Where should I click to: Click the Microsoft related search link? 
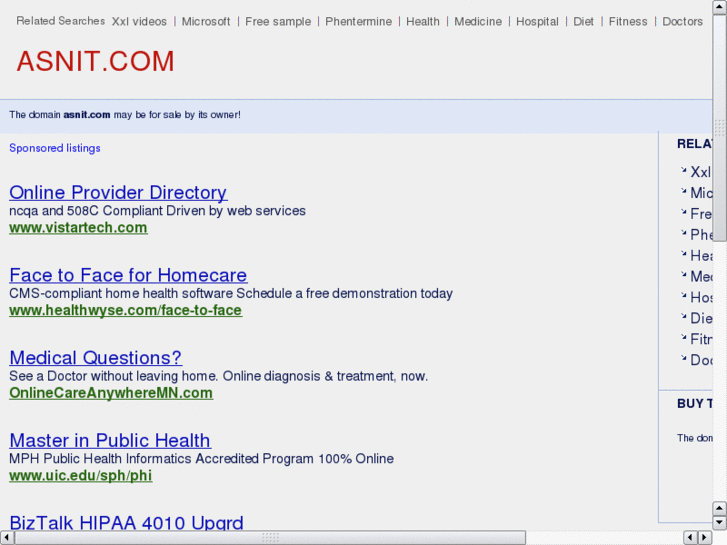206,21
